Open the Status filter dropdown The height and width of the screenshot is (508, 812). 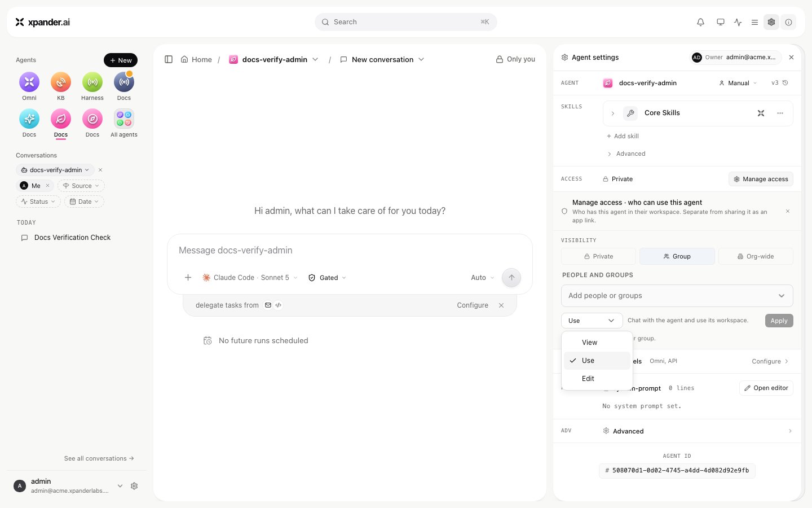click(38, 202)
